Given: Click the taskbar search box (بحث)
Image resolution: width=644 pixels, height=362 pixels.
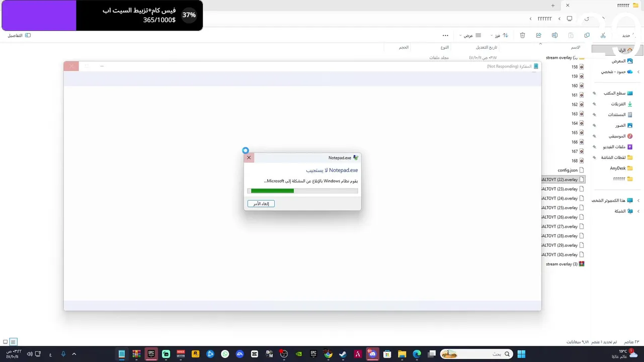Looking at the screenshot, I should pos(476,354).
